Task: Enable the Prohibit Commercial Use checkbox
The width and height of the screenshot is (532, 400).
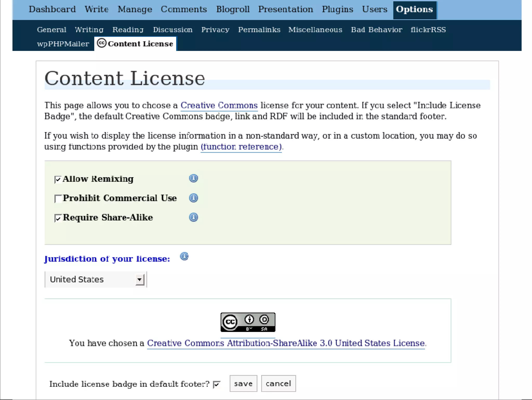Action: click(x=58, y=199)
